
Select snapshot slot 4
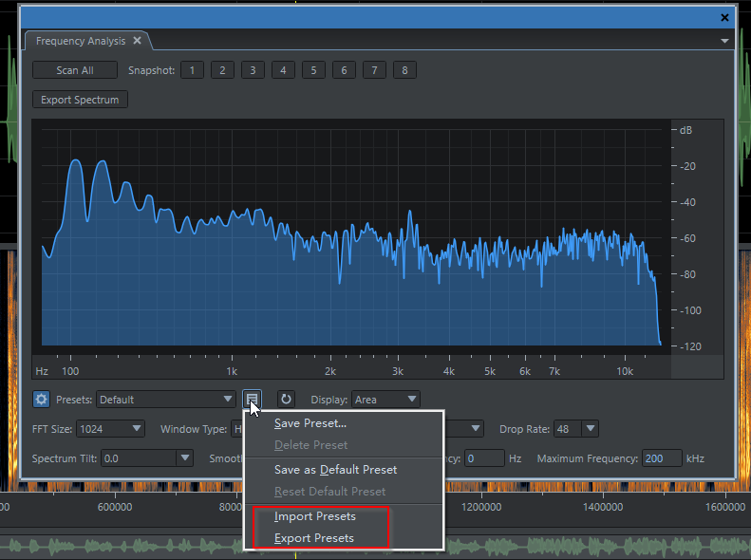pyautogui.click(x=283, y=70)
